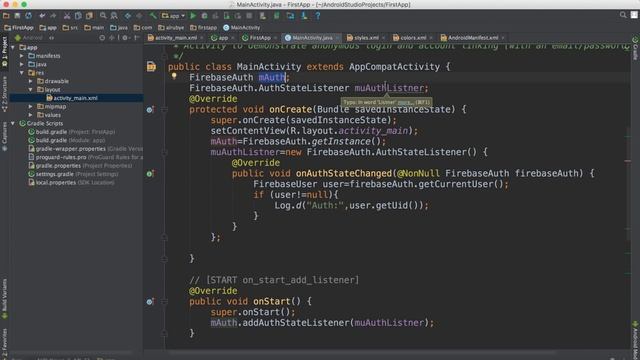Click the gutter icon beside onAuthStateChanged
640x360 pixels.
tap(150, 173)
